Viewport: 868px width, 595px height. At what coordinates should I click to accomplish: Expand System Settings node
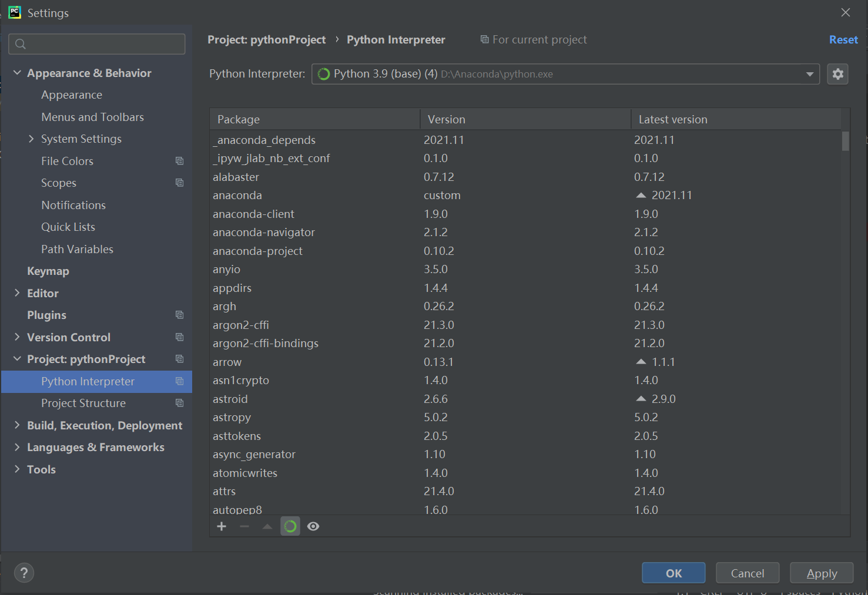click(31, 139)
